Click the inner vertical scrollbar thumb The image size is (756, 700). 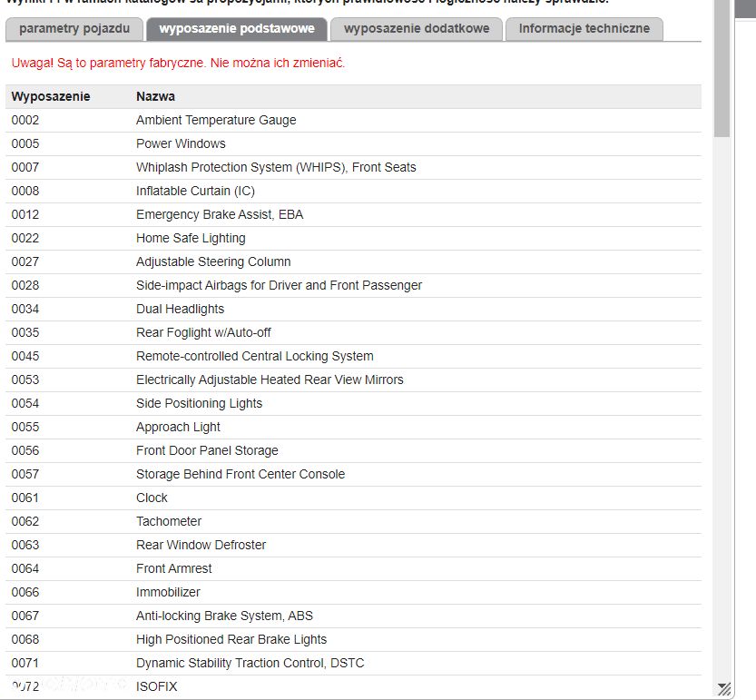click(x=722, y=67)
